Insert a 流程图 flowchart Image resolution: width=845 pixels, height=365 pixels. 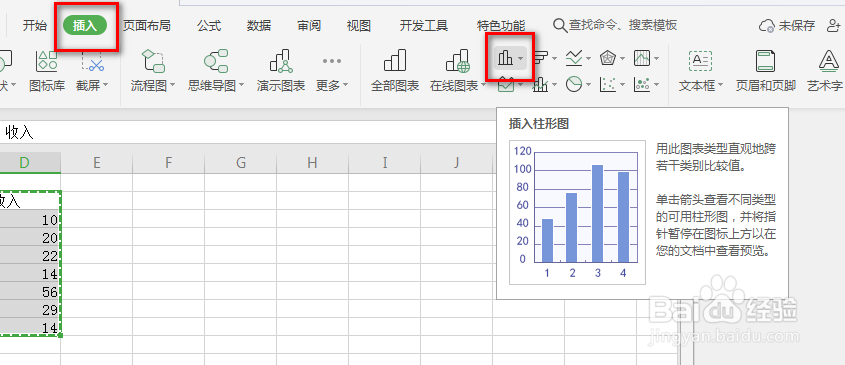(153, 70)
